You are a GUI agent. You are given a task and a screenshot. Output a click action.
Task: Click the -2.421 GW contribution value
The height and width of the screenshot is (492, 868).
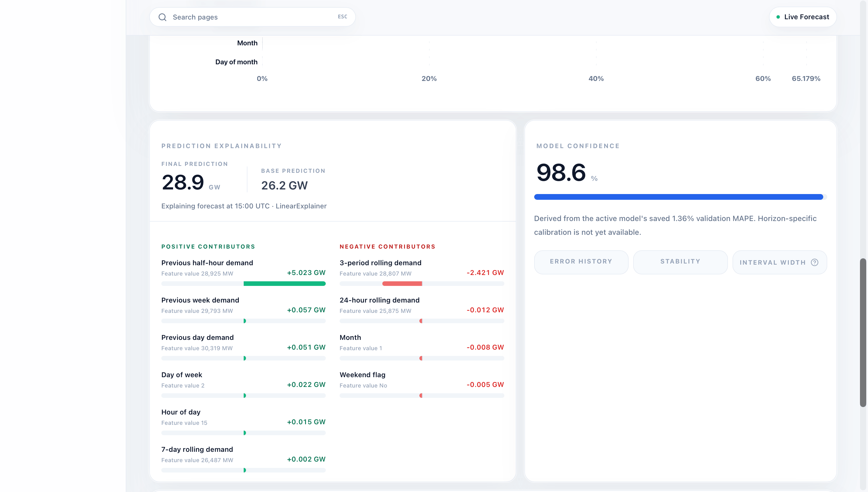485,273
